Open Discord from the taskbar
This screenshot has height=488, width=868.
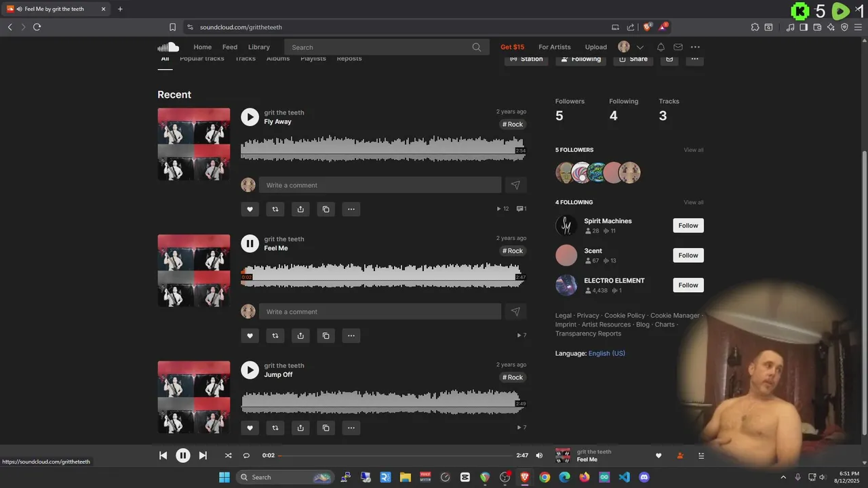tap(644, 477)
